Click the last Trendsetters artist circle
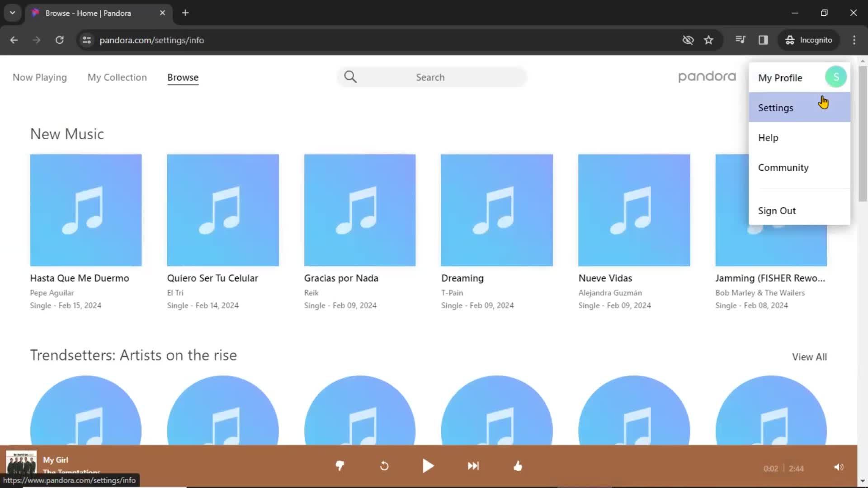868x488 pixels. [771, 410]
